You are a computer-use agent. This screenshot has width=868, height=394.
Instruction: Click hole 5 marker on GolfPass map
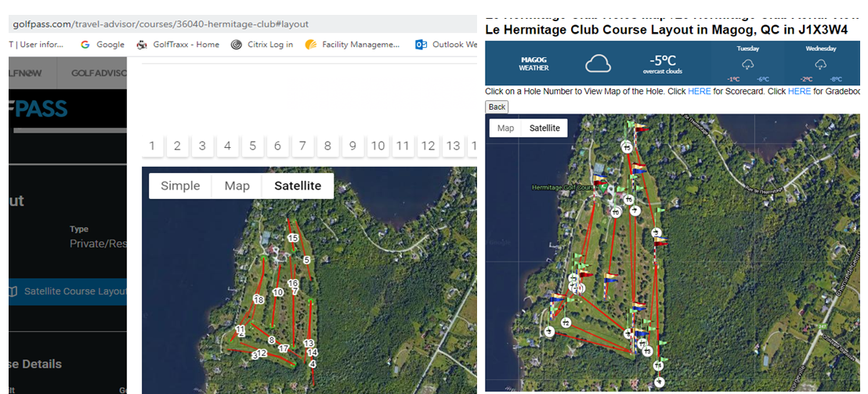coord(306,259)
